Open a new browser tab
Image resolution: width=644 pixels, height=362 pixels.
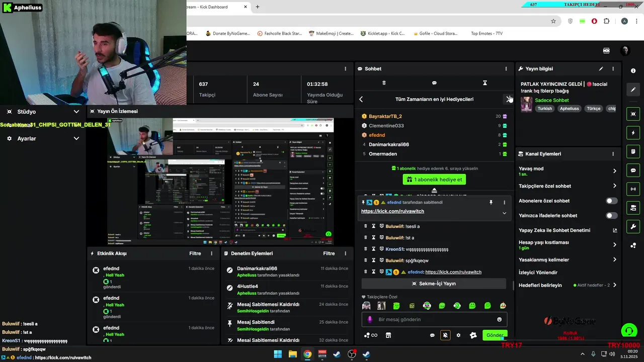tap(258, 7)
